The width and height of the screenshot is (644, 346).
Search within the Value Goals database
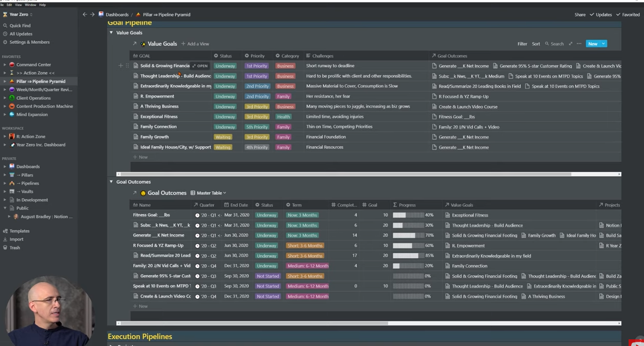554,44
